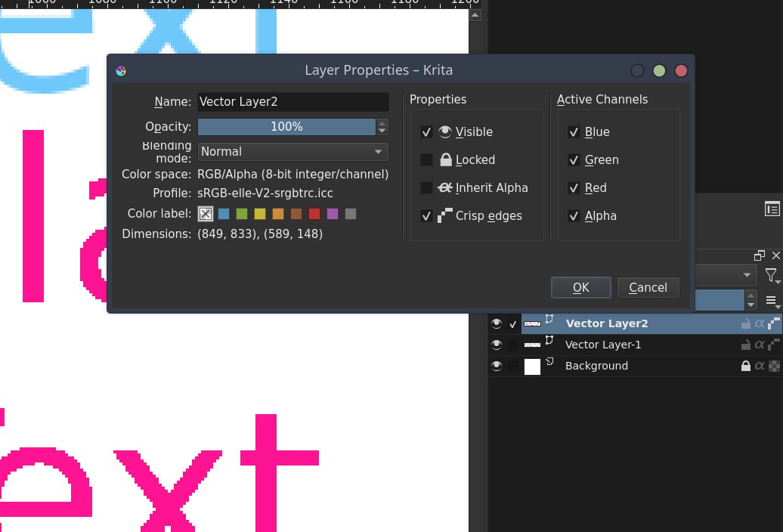This screenshot has width=783, height=532.
Task: Open the Blending mode Normal dropdown
Action: pos(293,152)
